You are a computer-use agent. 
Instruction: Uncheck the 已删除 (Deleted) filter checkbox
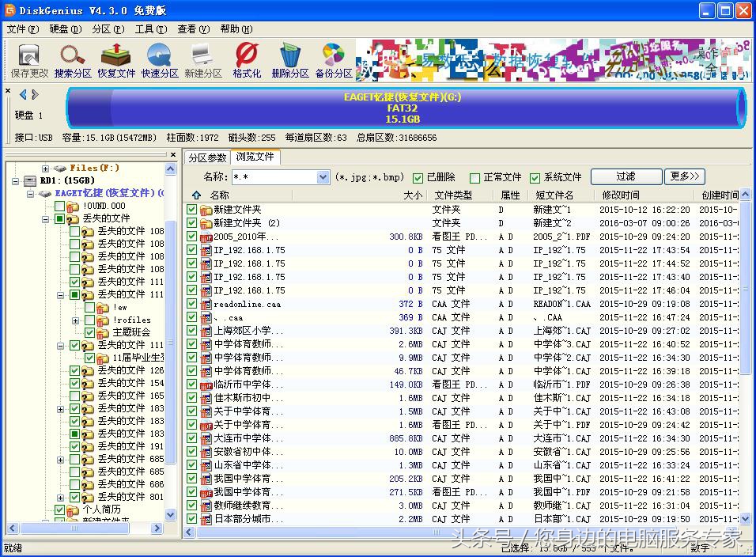pos(418,178)
